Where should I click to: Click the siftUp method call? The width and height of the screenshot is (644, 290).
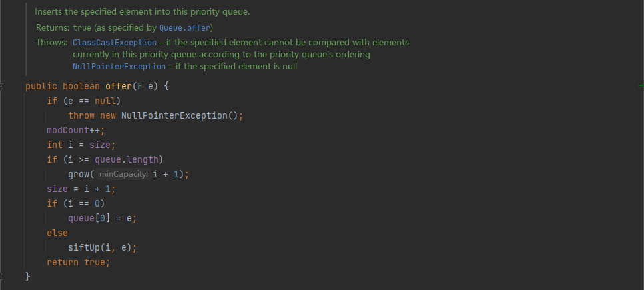click(83, 247)
